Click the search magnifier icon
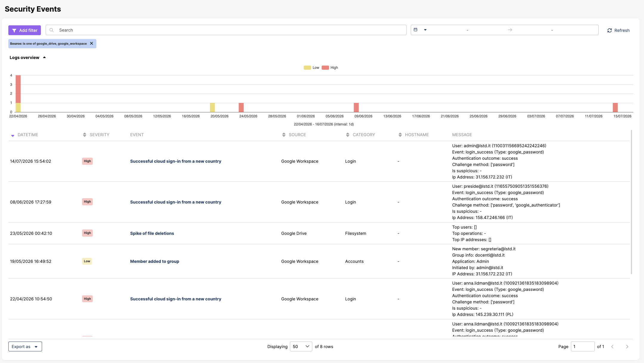 click(52, 30)
